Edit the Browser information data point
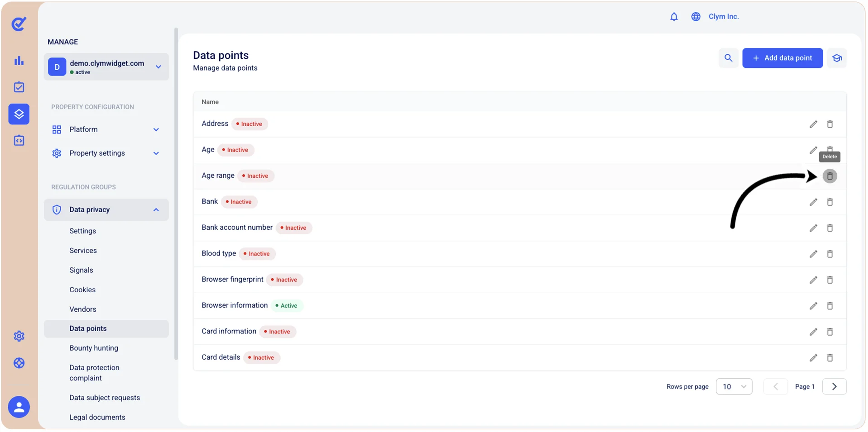The height and width of the screenshot is (432, 868). [x=813, y=306]
